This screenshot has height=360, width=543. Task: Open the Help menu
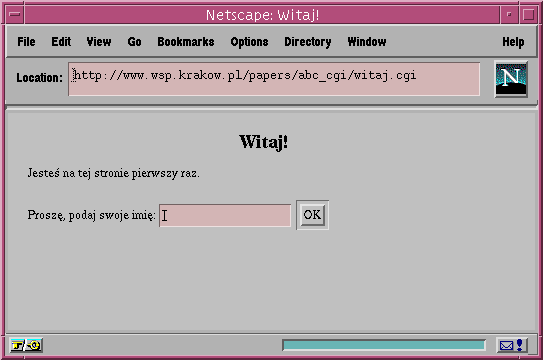tap(513, 42)
